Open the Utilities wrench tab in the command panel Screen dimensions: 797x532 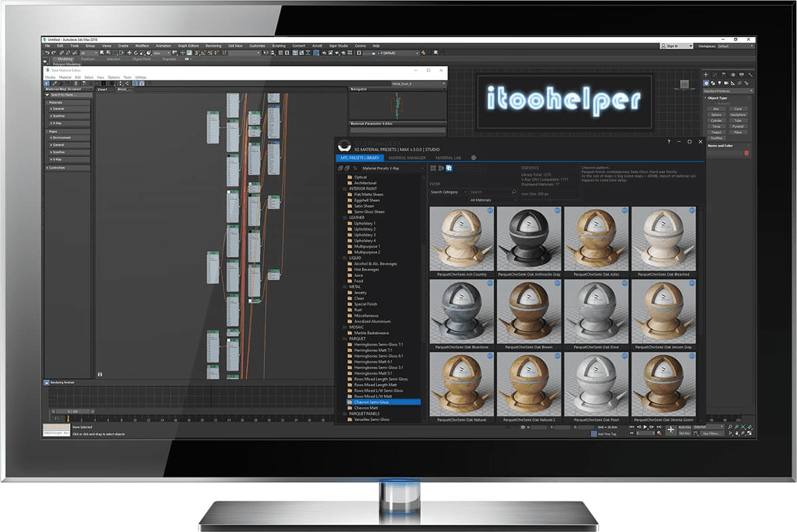751,75
